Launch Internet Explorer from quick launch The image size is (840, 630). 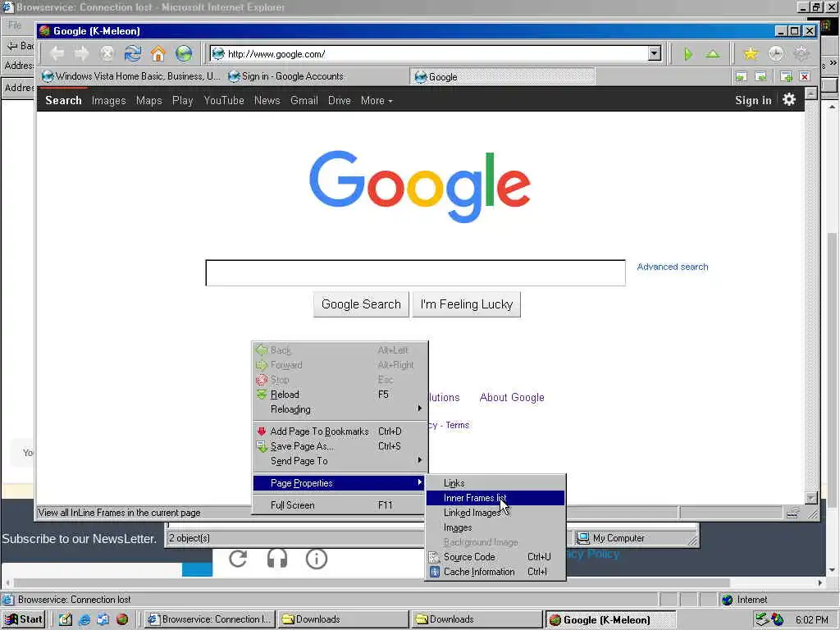[x=84, y=619]
